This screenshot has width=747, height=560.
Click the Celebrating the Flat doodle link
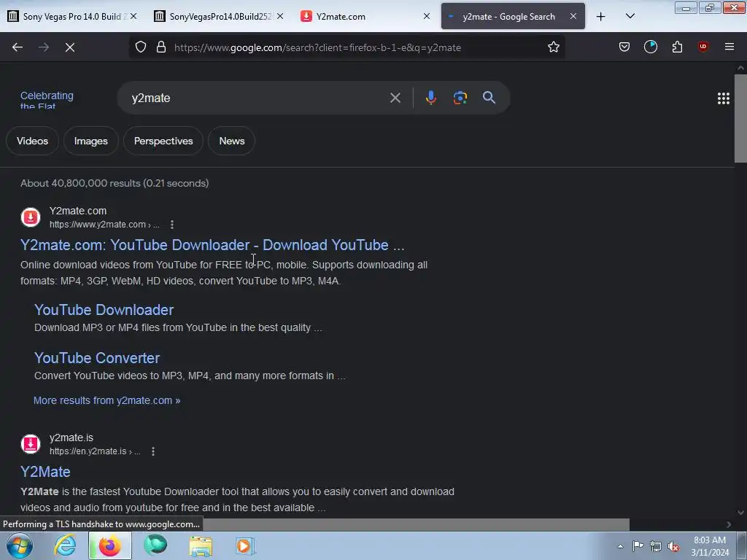pos(47,101)
